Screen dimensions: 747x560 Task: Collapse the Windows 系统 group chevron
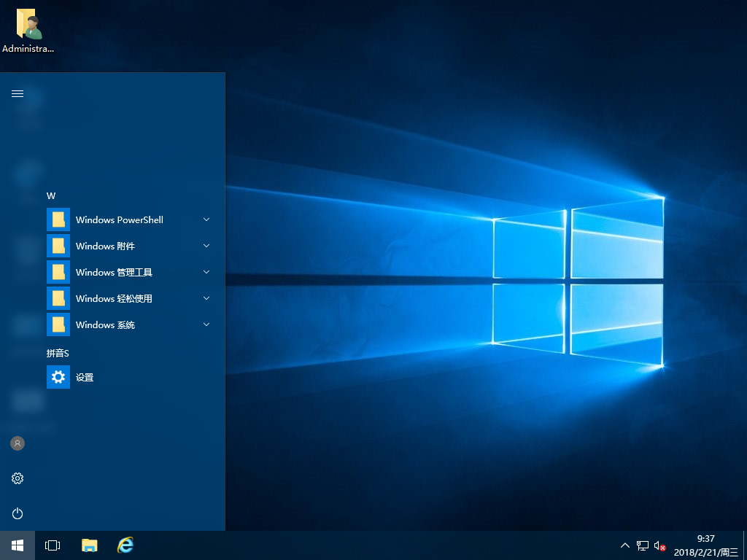point(206,324)
